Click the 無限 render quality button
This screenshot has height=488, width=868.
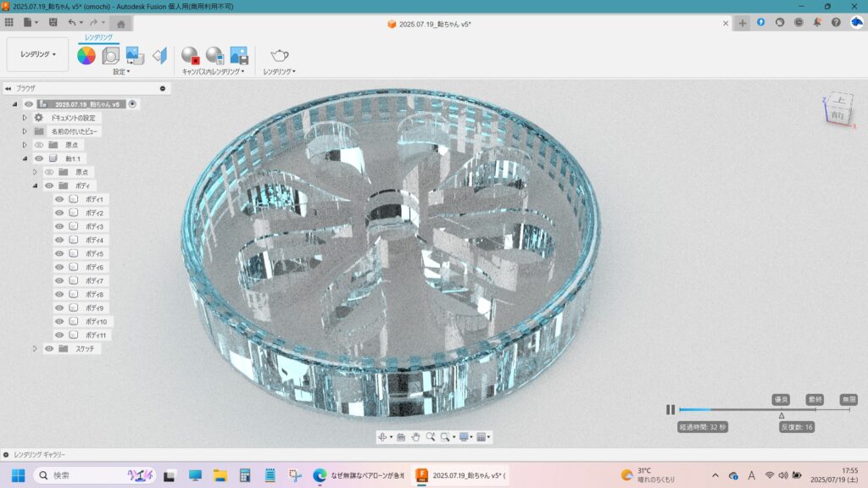pos(849,399)
